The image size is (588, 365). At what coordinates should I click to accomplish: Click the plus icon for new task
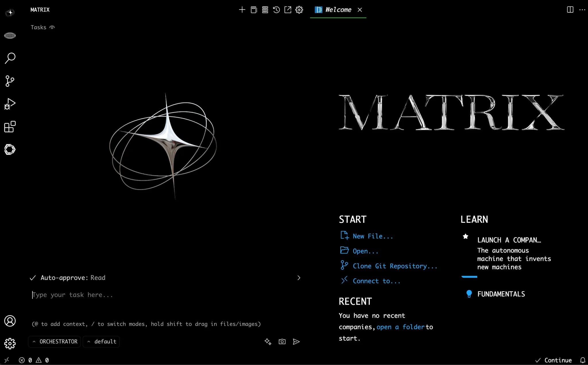242,10
